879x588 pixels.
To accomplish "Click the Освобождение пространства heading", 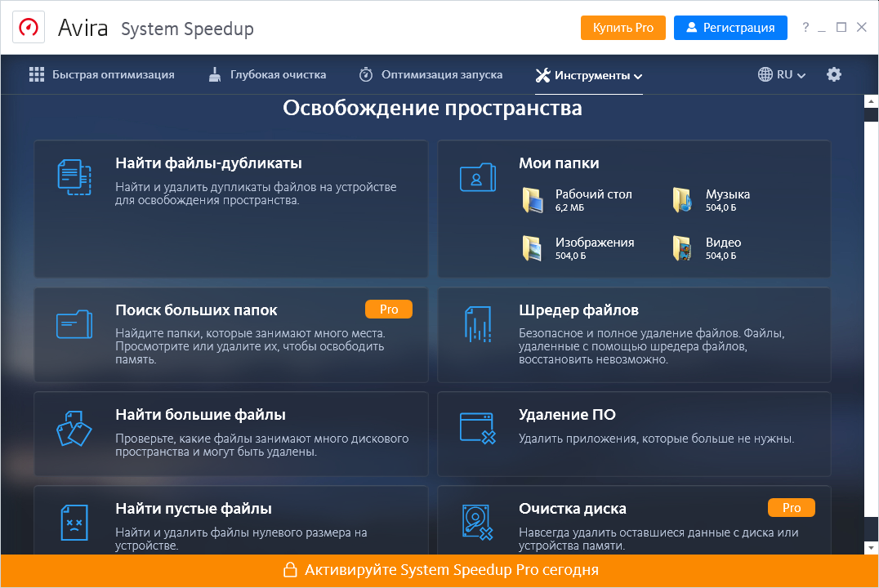I will pyautogui.click(x=432, y=108).
